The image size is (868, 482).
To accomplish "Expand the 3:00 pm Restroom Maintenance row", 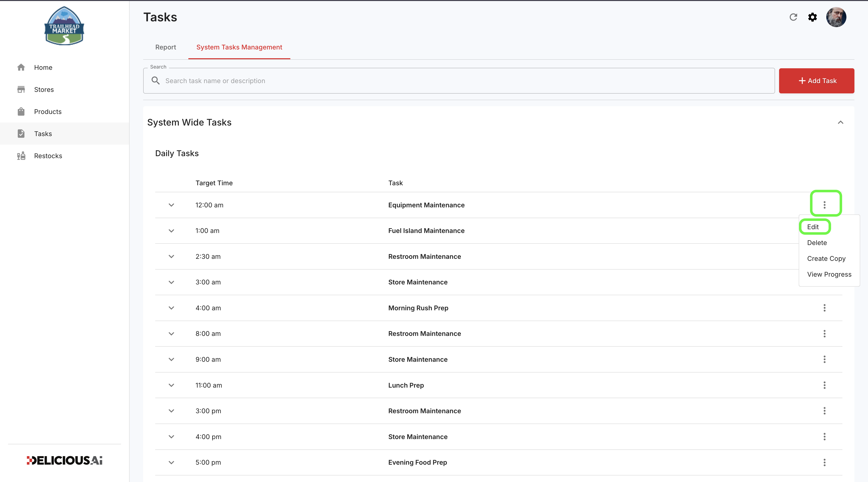I will 171,411.
